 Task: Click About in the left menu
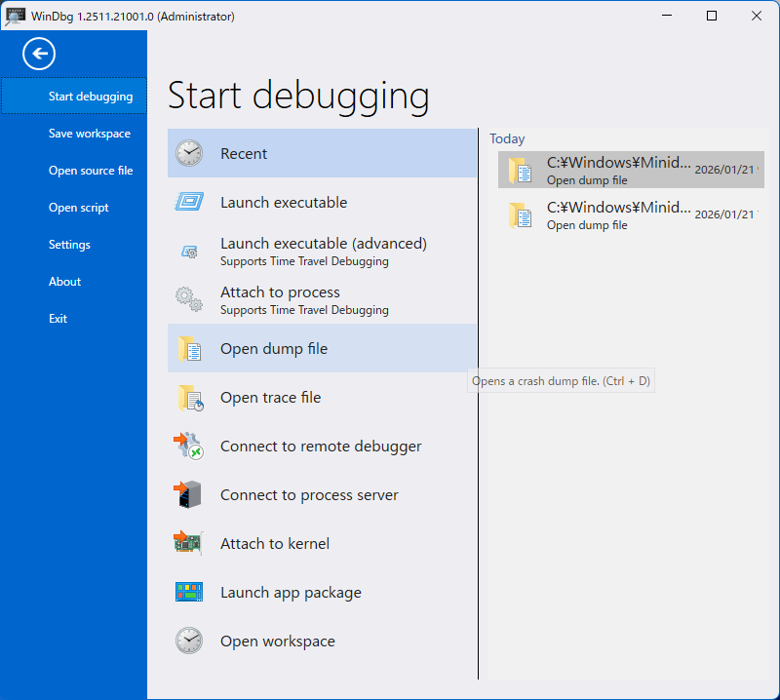click(x=64, y=282)
